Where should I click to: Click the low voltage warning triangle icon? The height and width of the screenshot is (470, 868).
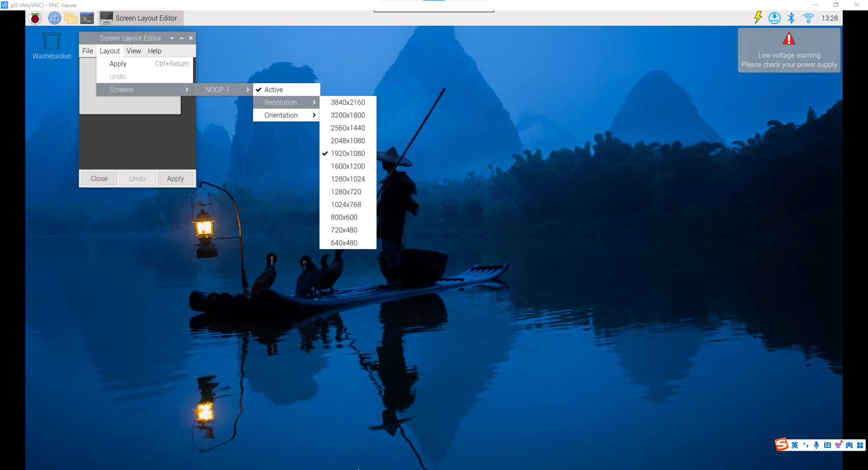[x=789, y=39]
